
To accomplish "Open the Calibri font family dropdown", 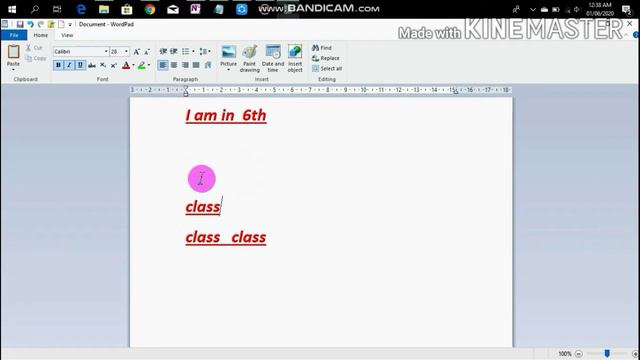I will tap(106, 51).
